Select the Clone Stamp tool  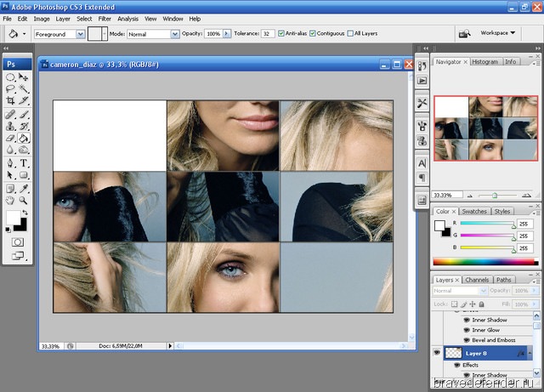(x=10, y=126)
